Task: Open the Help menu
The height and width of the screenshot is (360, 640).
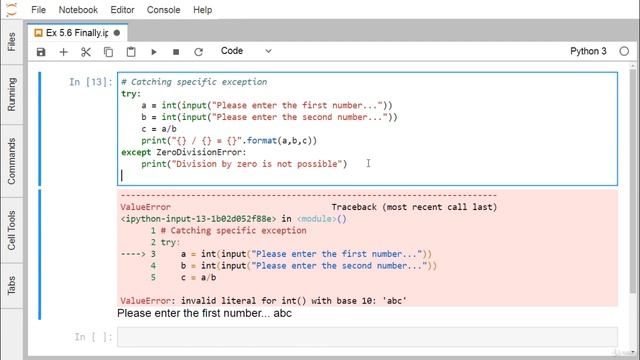Action: coord(202,10)
